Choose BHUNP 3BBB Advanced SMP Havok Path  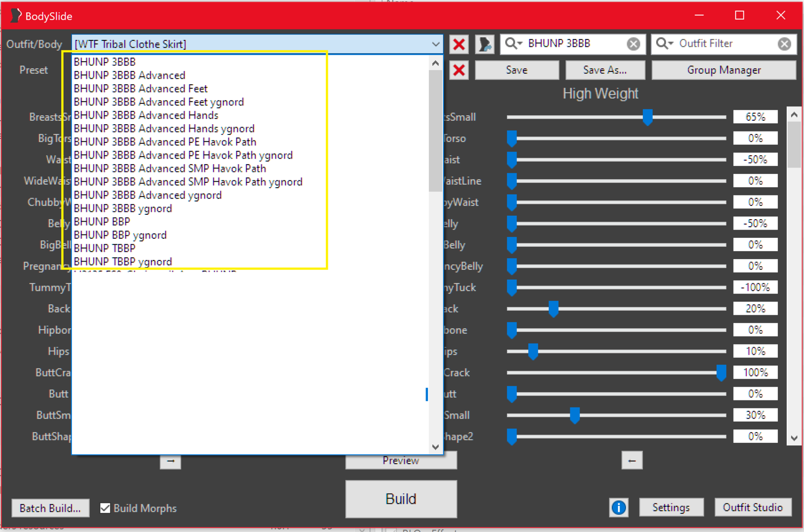click(170, 168)
